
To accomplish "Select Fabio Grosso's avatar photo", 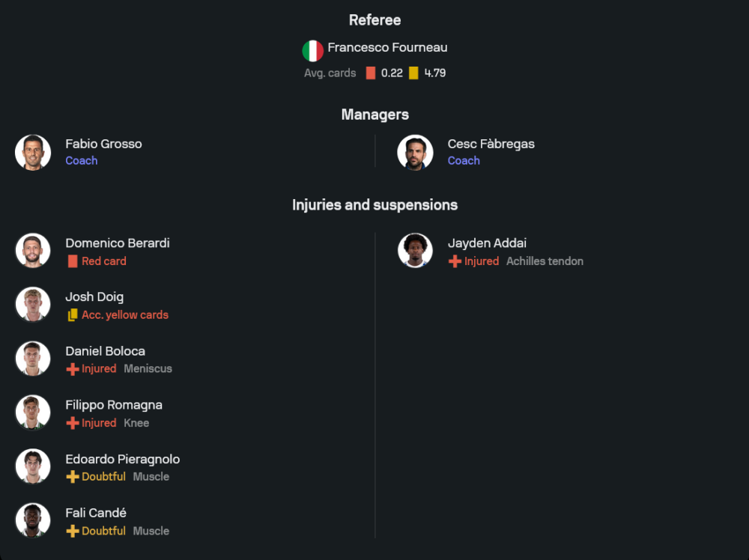I will click(x=33, y=152).
